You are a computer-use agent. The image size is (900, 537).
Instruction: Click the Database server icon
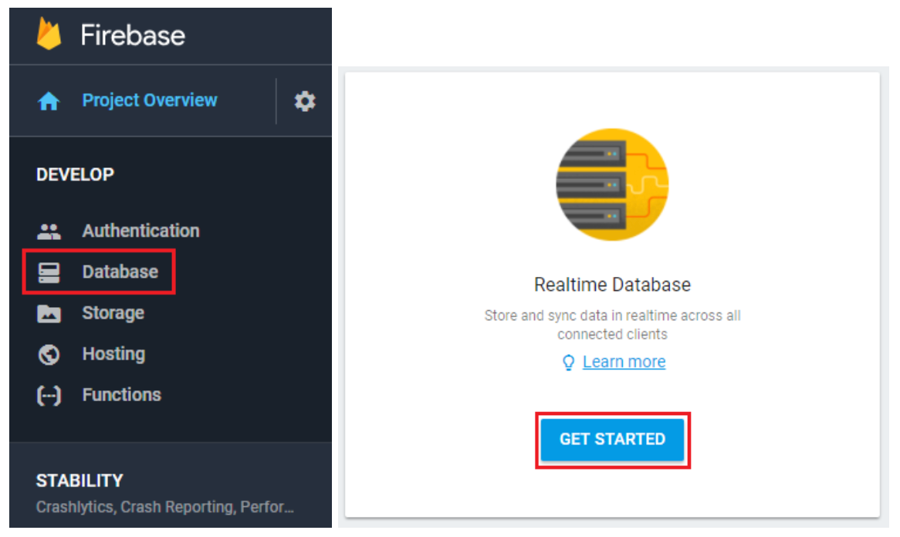pyautogui.click(x=49, y=272)
